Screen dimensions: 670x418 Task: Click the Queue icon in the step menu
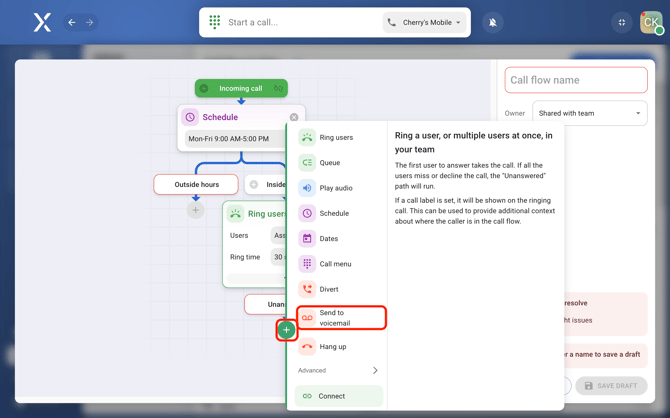(x=307, y=163)
